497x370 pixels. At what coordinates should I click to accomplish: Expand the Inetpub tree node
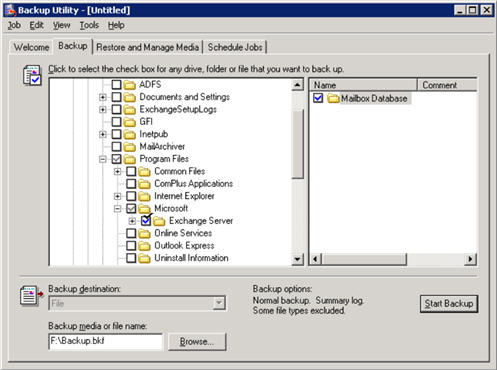pos(103,134)
